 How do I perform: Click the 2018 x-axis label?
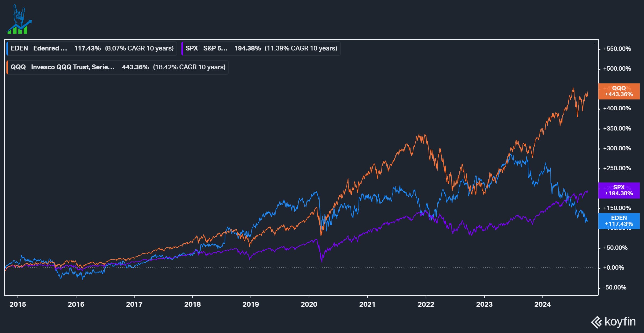[x=192, y=304]
